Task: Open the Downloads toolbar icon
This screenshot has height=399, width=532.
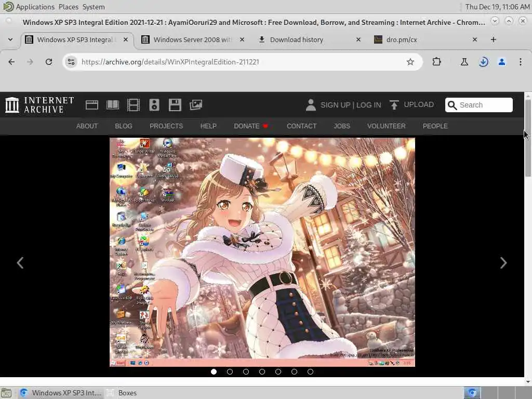Action: [x=483, y=62]
